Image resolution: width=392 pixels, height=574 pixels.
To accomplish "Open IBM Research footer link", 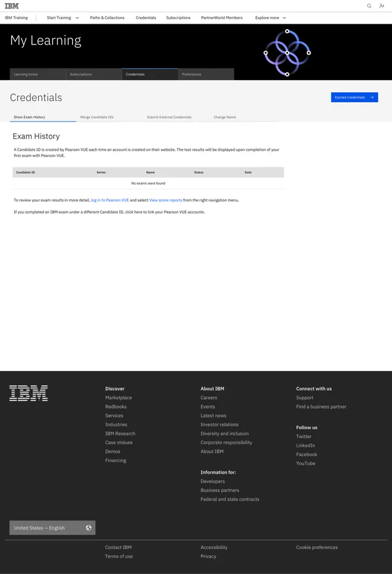I will (120, 434).
